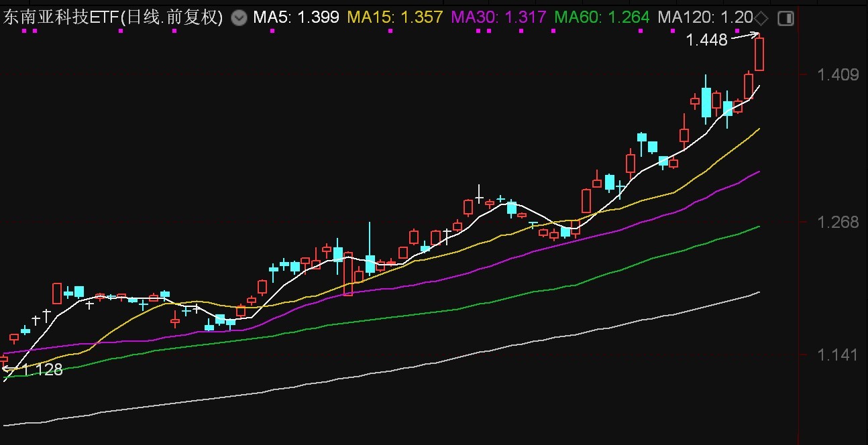The width and height of the screenshot is (868, 445).
Task: Select the MA5: 1.399 indicator label
Action: click(x=296, y=18)
